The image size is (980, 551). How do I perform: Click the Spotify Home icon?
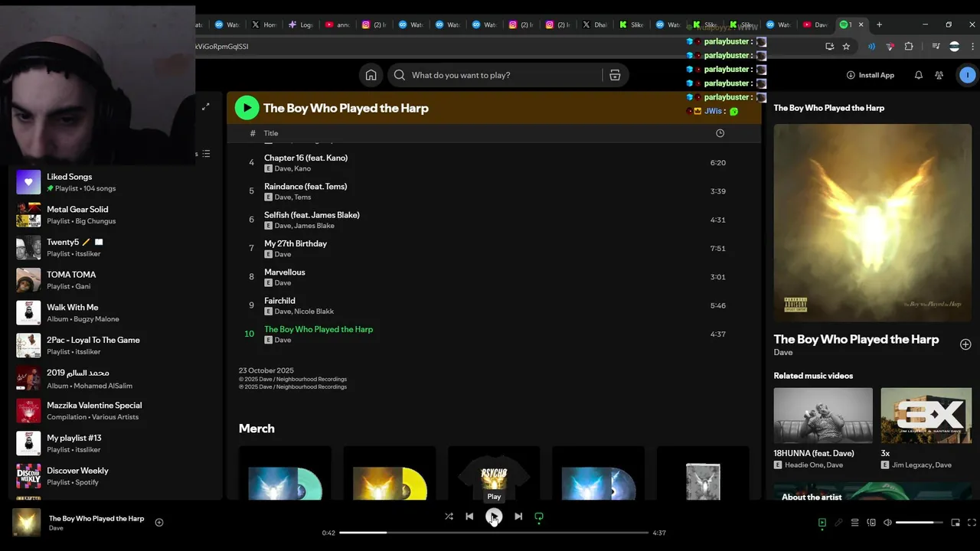pos(371,75)
